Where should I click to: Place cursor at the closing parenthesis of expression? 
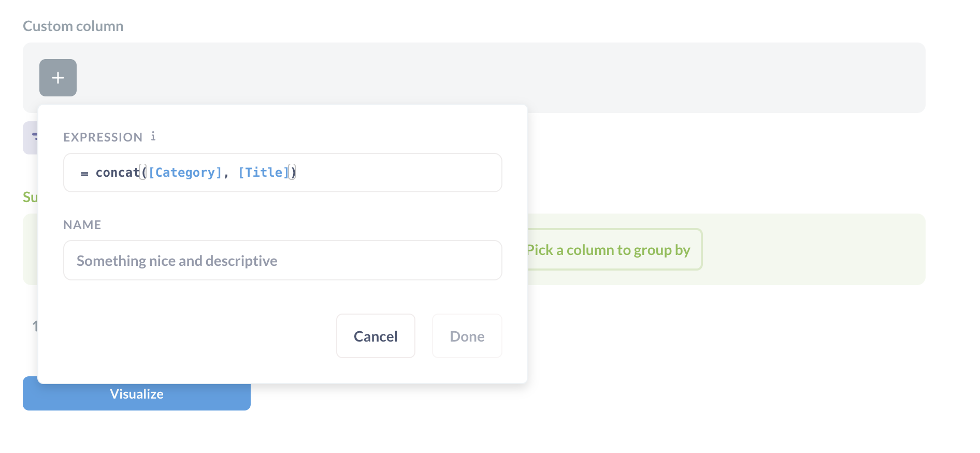[x=293, y=173]
